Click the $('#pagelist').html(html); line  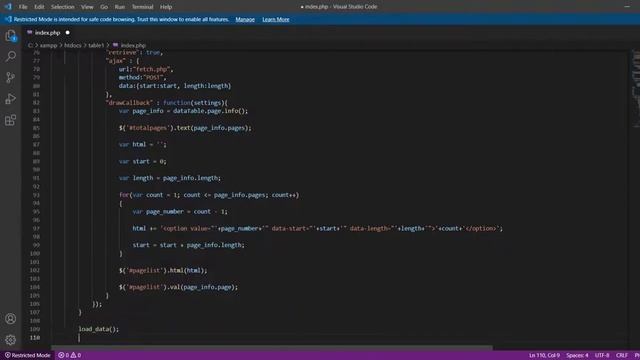point(163,271)
